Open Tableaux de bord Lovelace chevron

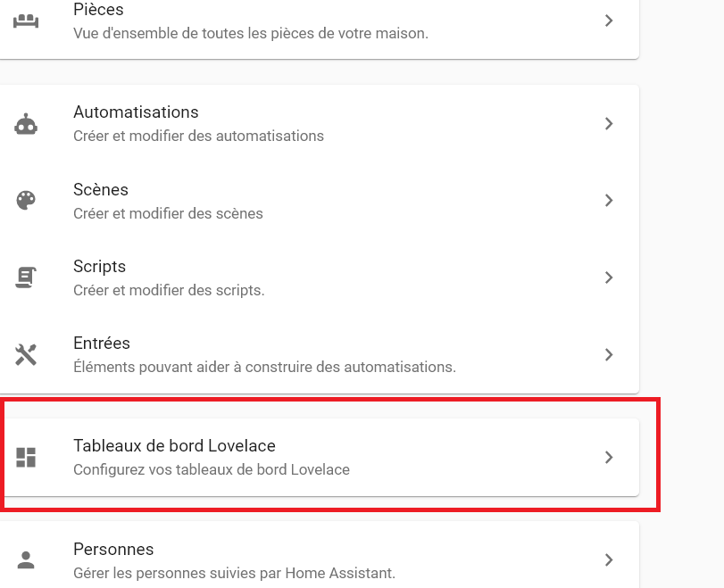coord(609,458)
